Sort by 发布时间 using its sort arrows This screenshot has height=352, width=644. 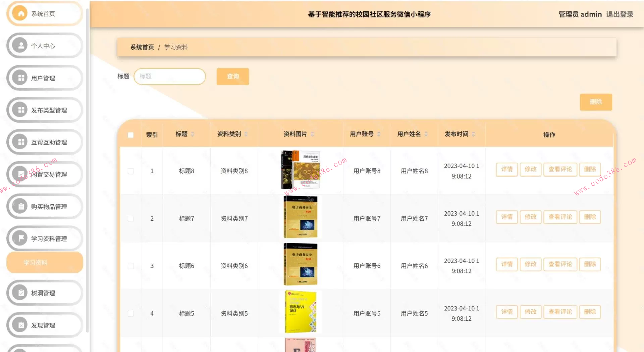474,134
